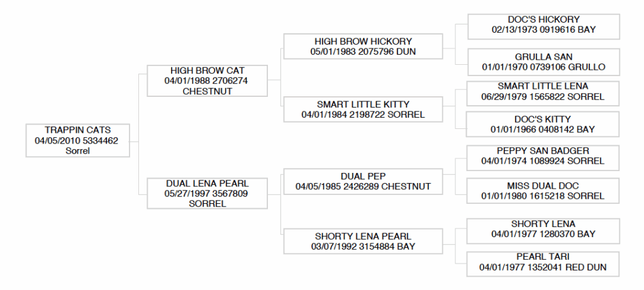Click the SHORTY LENA ancestor box

point(543,229)
